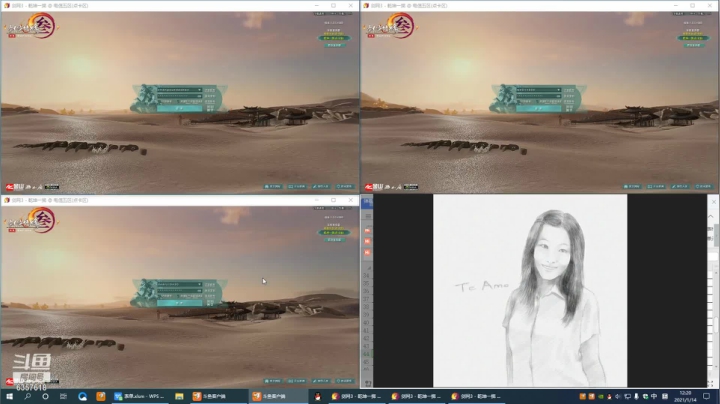Click green server selection pill in top-left game window
Viewport: 720px width, 404px height.
coord(334,38)
